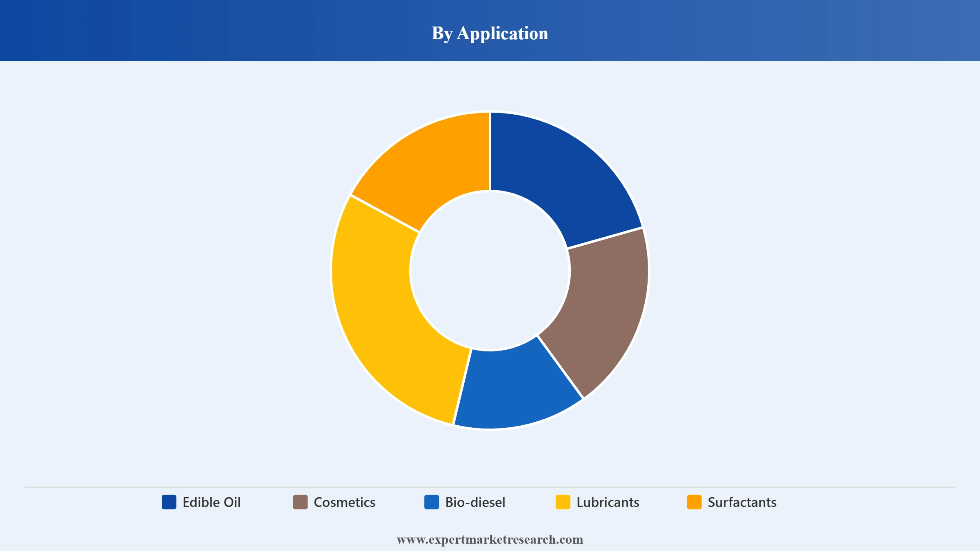Click the Surfactants legend color swatch
This screenshot has width=980, height=551.
(x=694, y=502)
